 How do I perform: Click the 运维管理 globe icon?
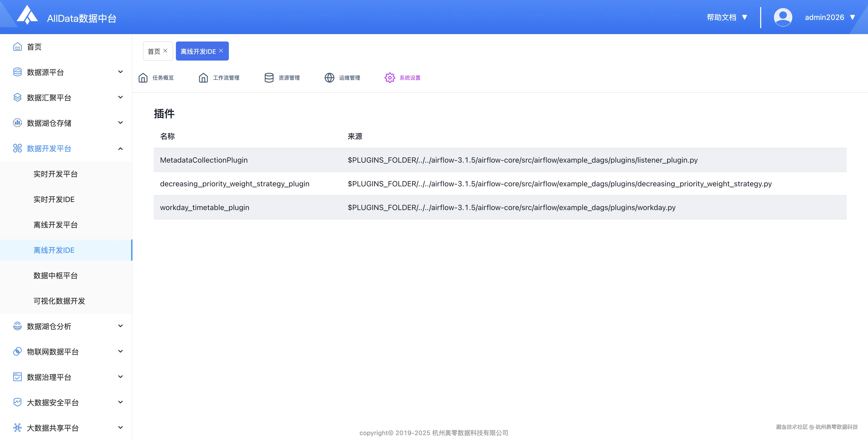point(329,78)
